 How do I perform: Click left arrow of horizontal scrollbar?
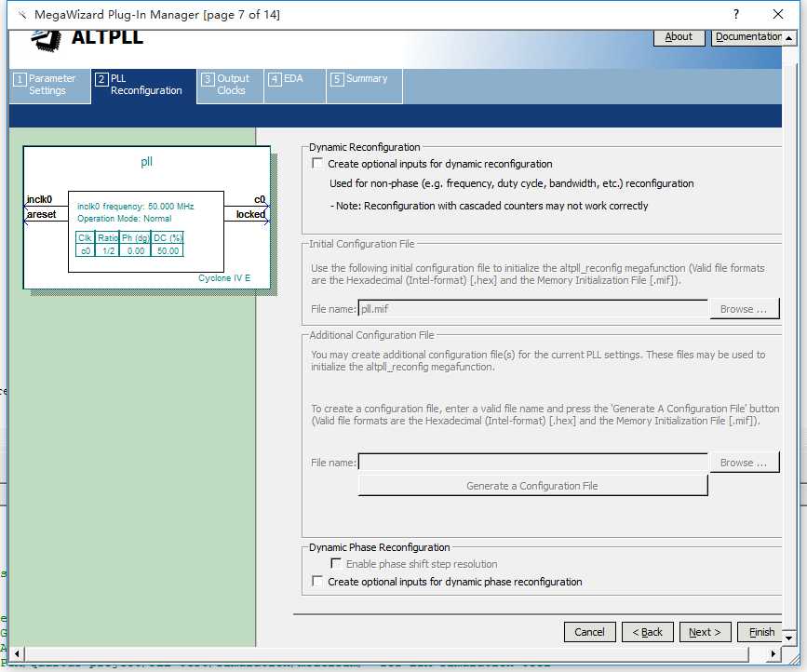(x=17, y=654)
